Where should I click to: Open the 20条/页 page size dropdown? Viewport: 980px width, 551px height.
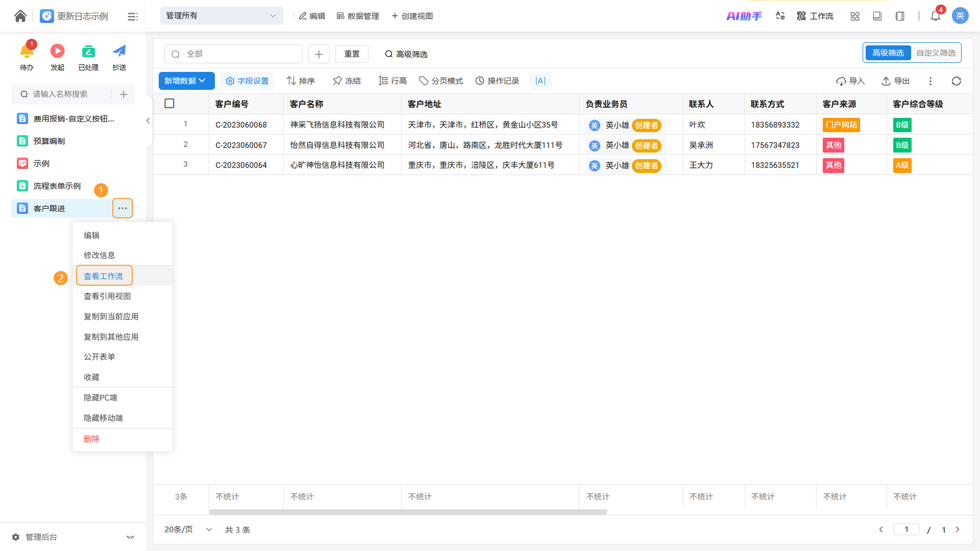188,530
